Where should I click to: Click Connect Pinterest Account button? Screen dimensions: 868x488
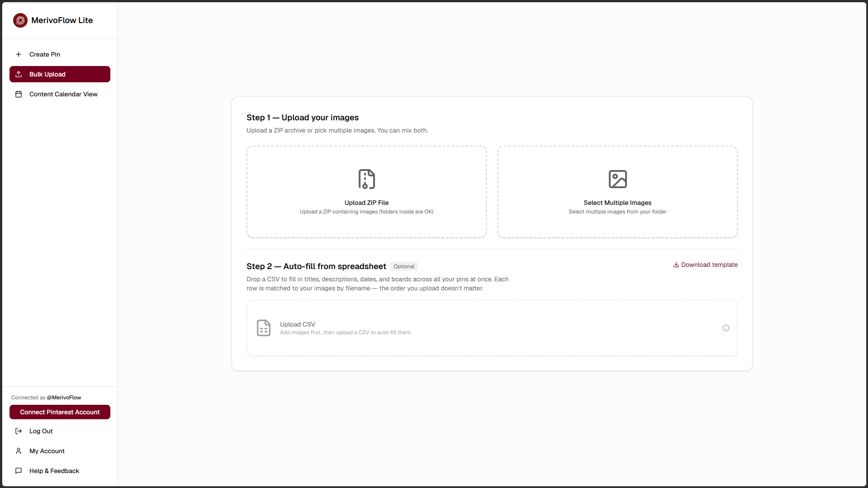coord(60,412)
